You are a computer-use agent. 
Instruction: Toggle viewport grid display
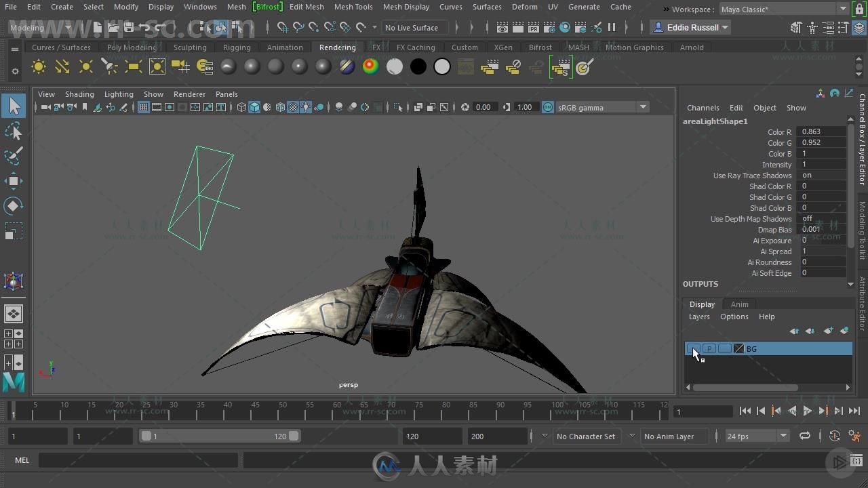144,107
